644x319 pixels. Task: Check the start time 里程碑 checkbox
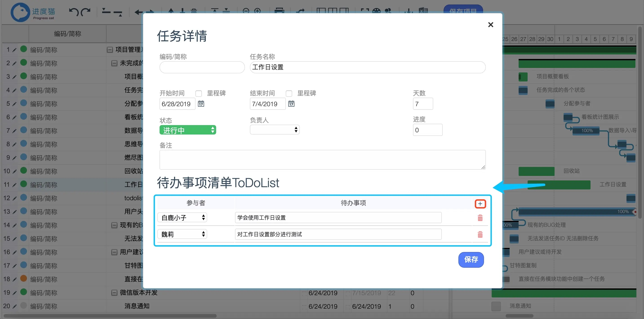pos(198,94)
